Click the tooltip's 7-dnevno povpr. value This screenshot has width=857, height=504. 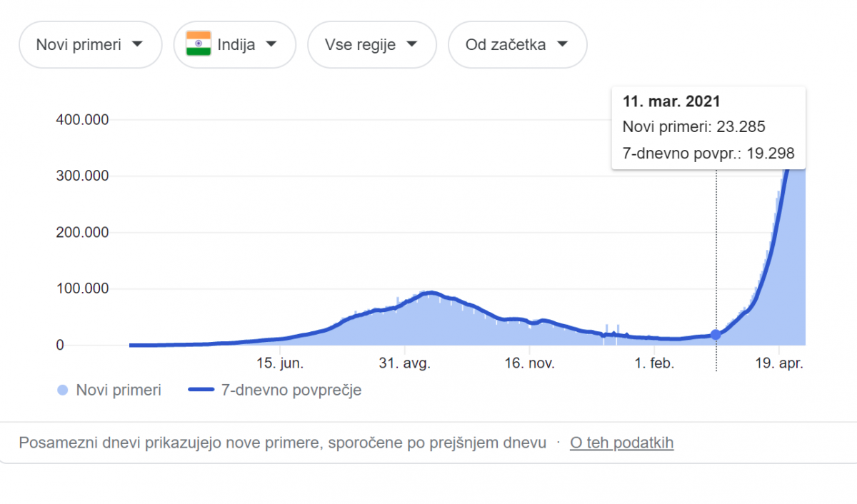pyautogui.click(x=770, y=153)
